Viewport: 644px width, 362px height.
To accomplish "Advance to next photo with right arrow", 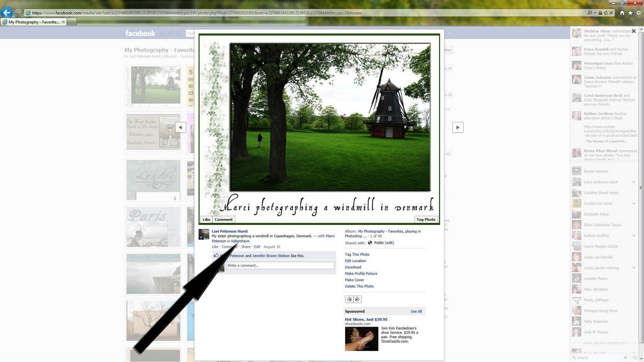I will click(458, 128).
